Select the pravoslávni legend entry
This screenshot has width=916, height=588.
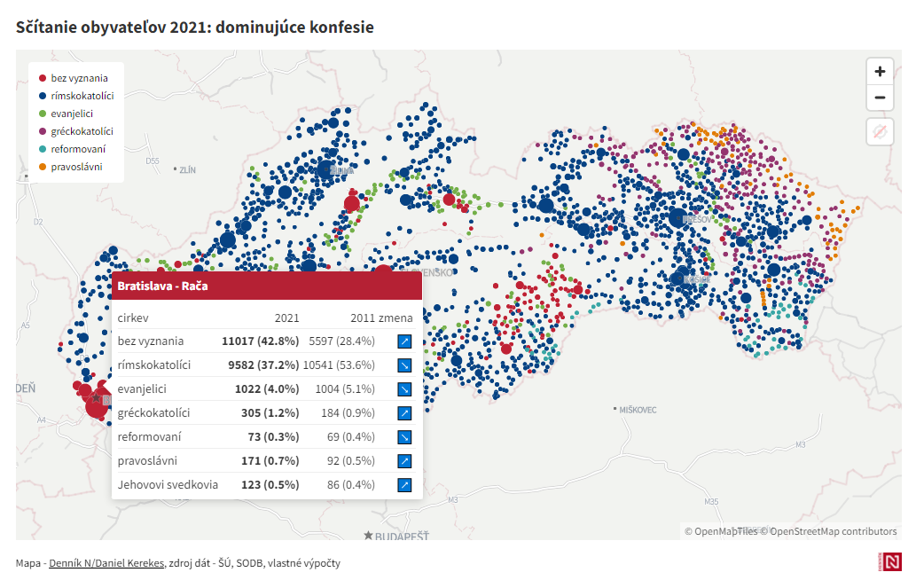point(76,167)
